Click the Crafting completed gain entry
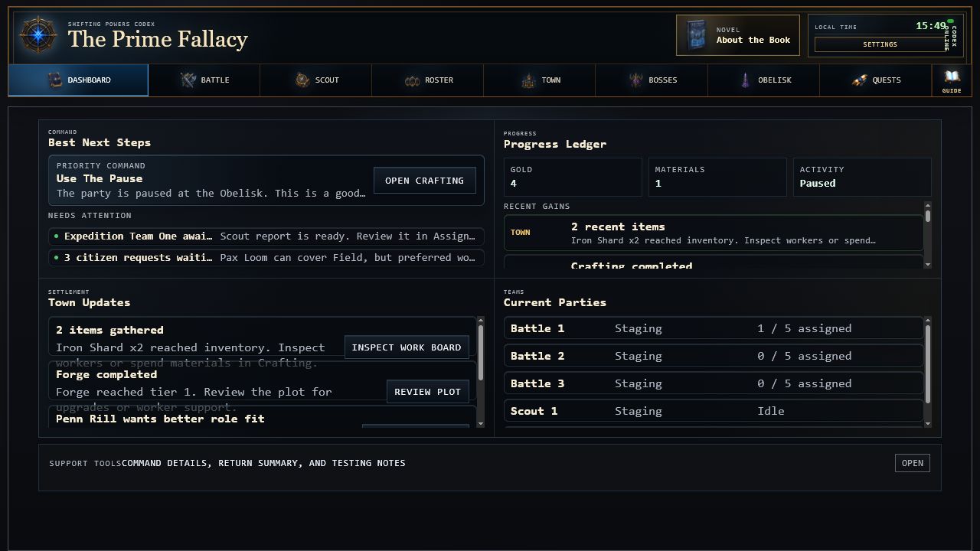 click(714, 262)
